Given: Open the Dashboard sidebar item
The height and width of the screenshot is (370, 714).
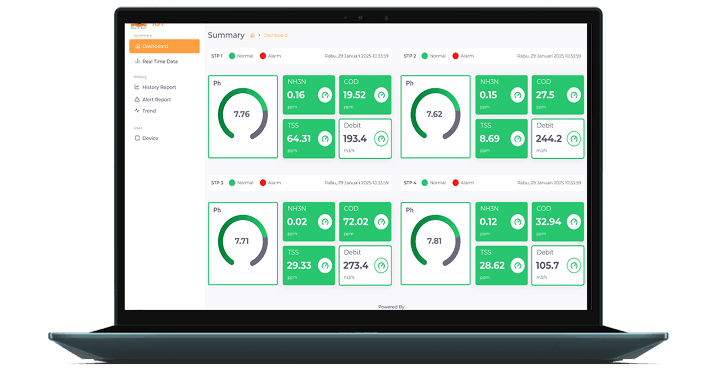Looking at the screenshot, I should [164, 46].
